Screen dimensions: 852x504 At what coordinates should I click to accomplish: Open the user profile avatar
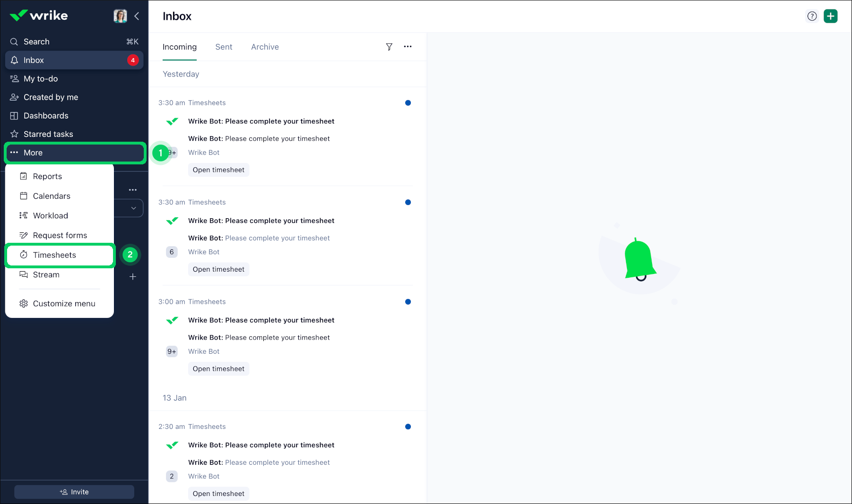pyautogui.click(x=120, y=16)
